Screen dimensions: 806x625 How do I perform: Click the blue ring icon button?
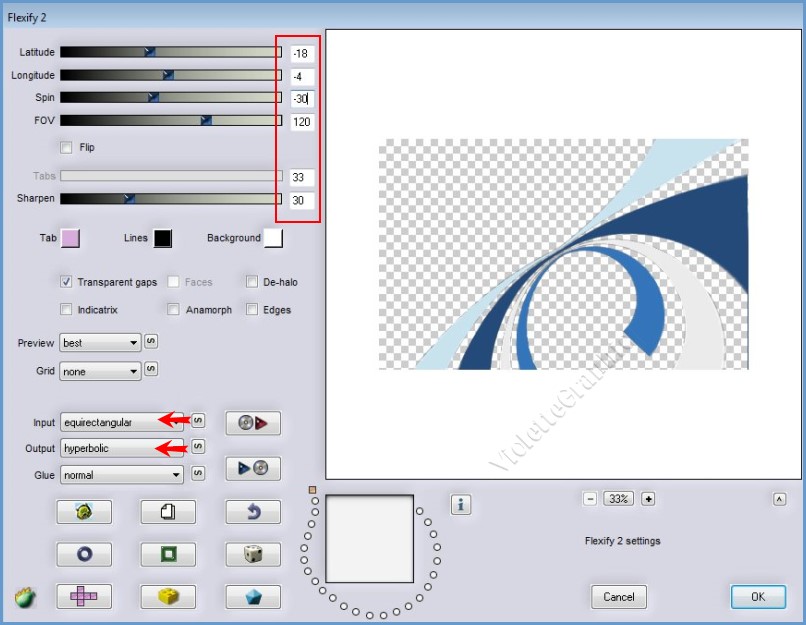point(84,554)
